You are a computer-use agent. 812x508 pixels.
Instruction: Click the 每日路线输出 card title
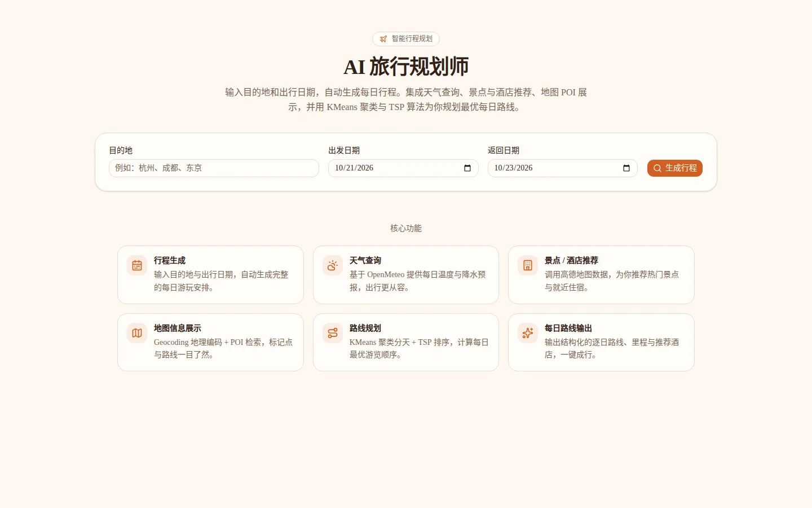coord(568,328)
